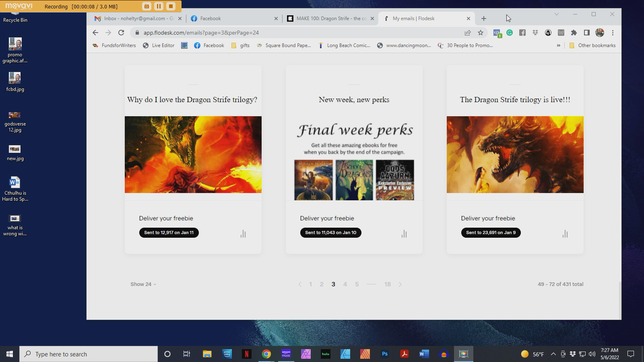
Task: Click the Windows taskbar search box
Action: [89, 354]
